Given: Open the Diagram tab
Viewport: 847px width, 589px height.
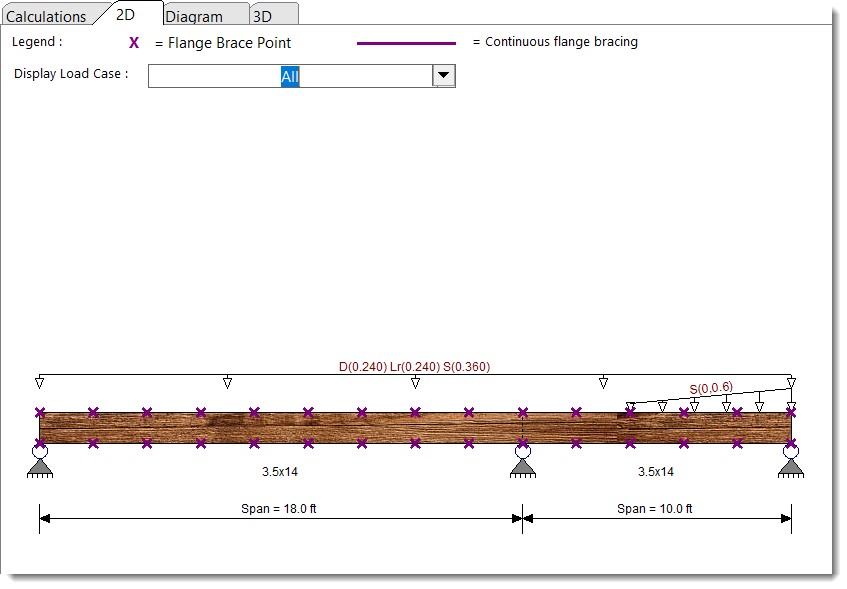Looking at the screenshot, I should point(193,17).
